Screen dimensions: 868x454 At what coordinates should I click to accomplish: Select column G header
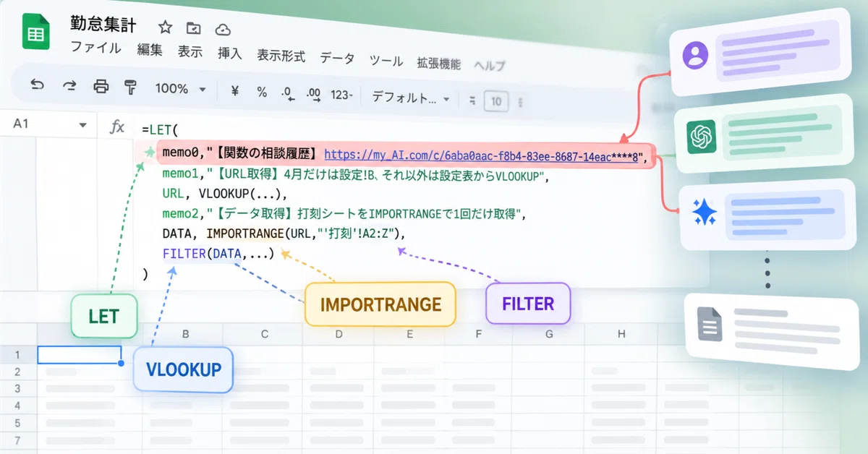(x=549, y=334)
